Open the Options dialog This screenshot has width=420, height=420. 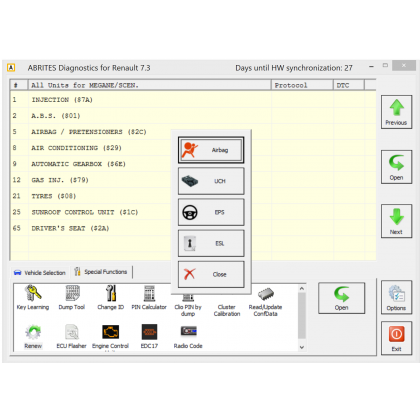coord(396,297)
